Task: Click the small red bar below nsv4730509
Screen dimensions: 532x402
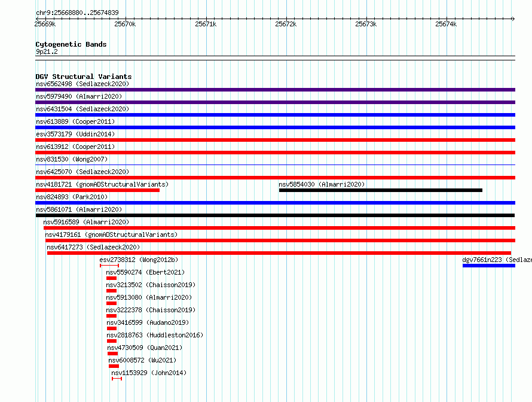Action: point(112,354)
